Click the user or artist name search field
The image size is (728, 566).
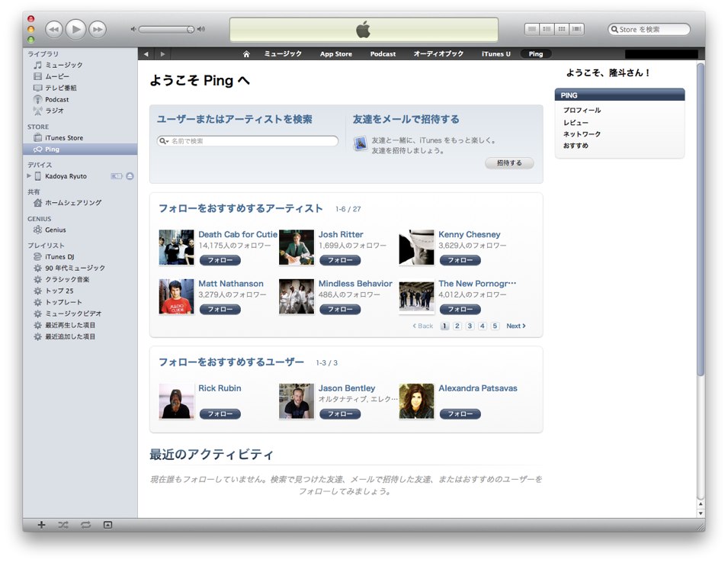click(248, 141)
